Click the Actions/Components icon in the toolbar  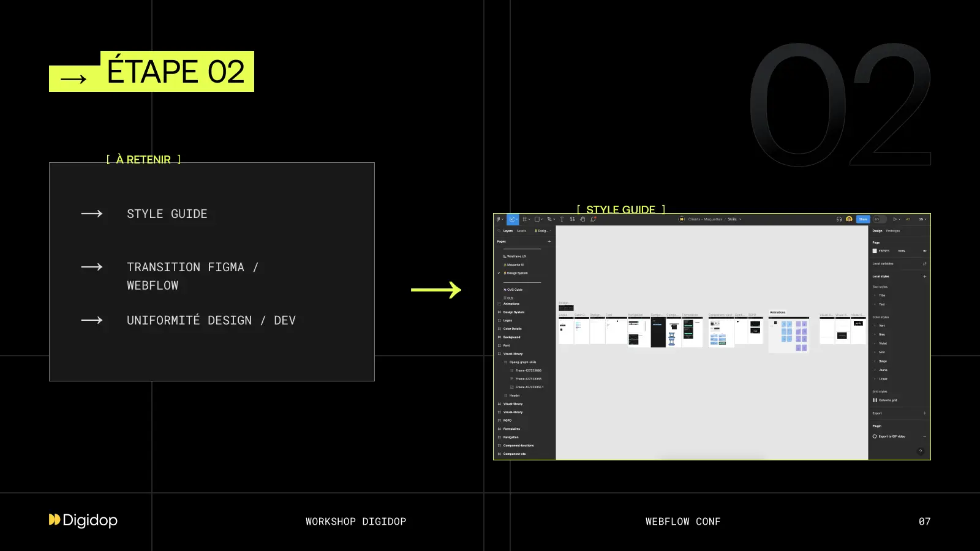pyautogui.click(x=572, y=219)
